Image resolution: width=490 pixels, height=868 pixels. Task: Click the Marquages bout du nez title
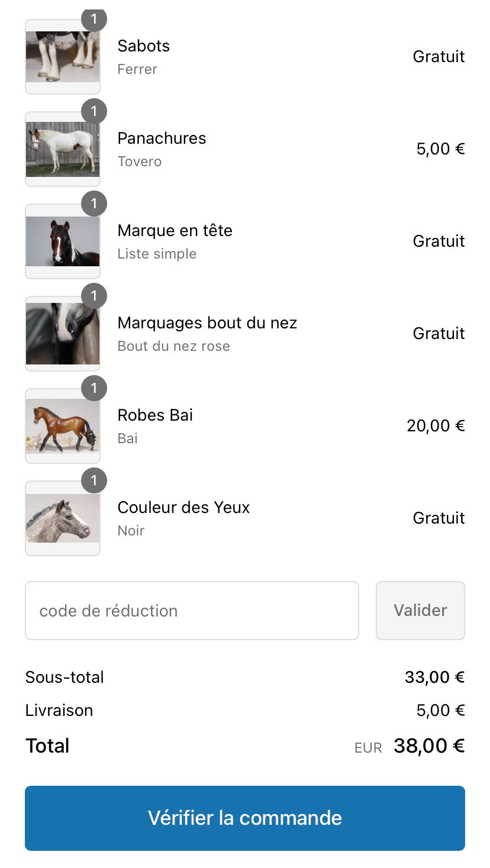207,323
